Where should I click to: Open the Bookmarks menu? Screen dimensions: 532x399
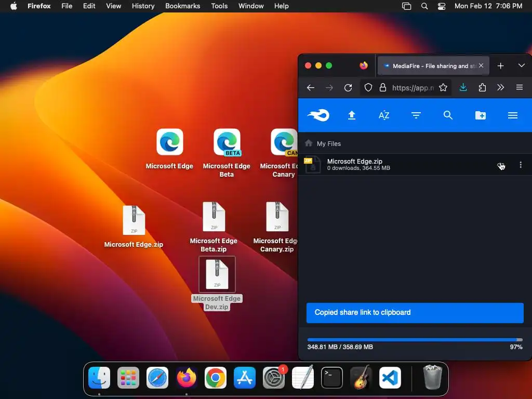[x=182, y=6]
